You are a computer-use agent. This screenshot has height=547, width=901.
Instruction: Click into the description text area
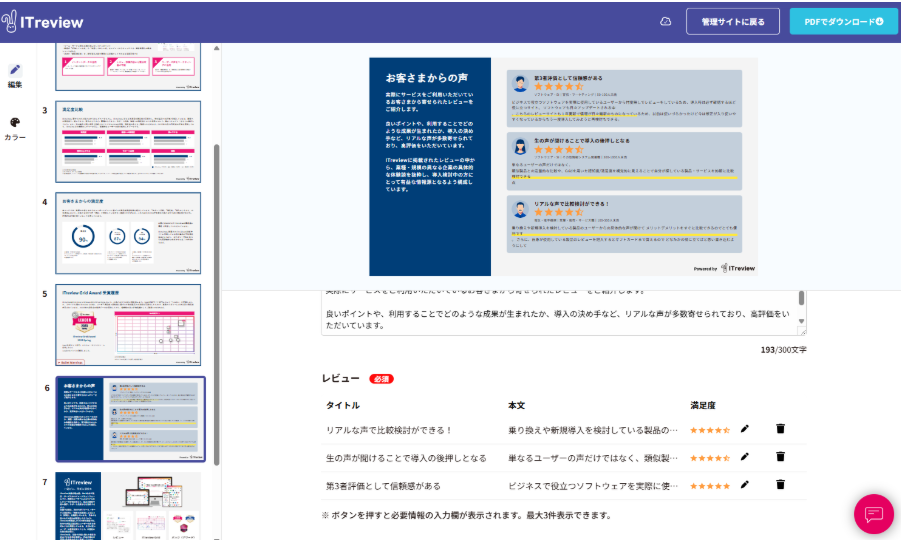(x=559, y=313)
